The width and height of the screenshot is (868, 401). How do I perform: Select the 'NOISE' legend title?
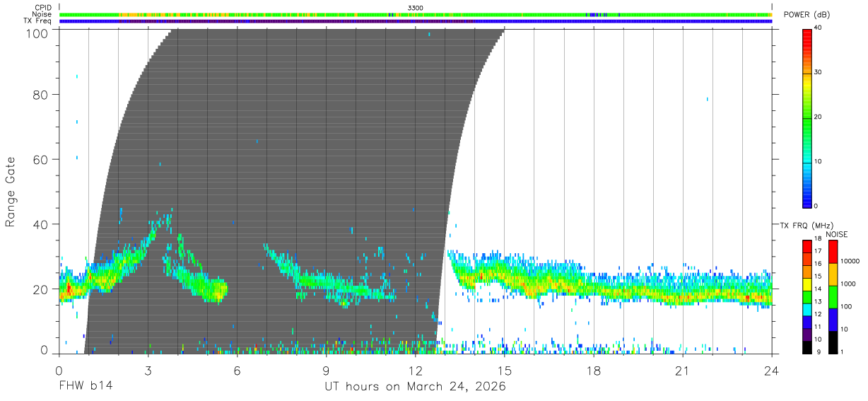pyautogui.click(x=836, y=234)
